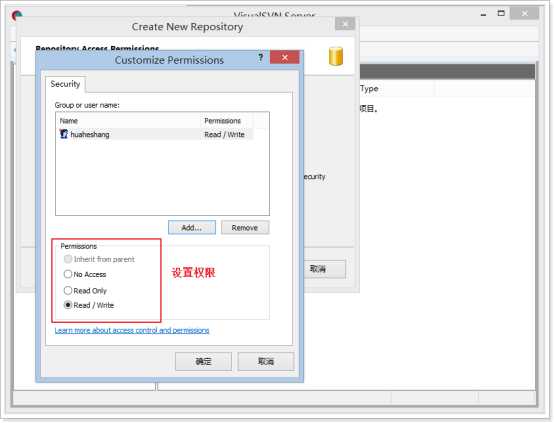Open the Add user dialog
Viewport: 554px width, 423px height.
coord(192,228)
